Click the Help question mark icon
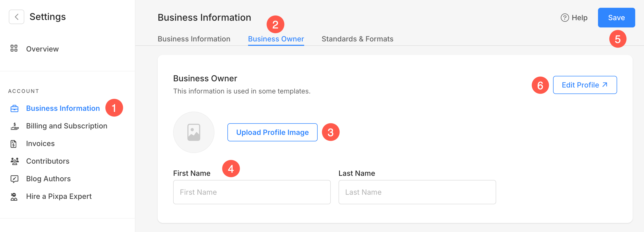Screen dimensions: 644x232 coord(565,18)
